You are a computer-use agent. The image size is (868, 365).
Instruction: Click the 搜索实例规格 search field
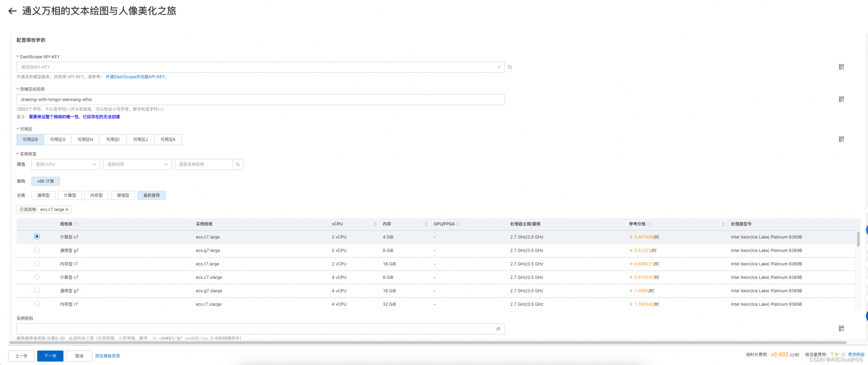[x=204, y=164]
